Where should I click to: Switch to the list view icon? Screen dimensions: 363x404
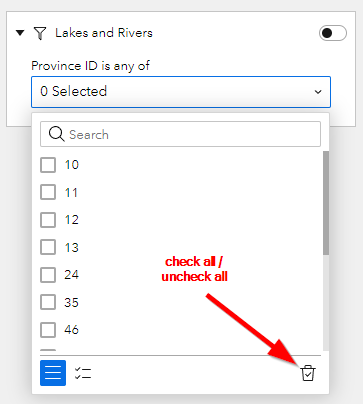(x=53, y=373)
